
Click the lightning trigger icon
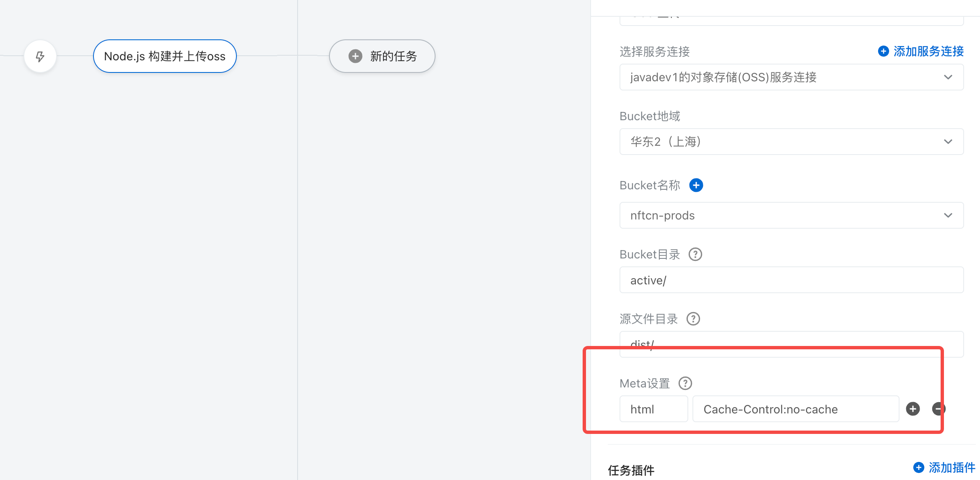pyautogui.click(x=40, y=57)
